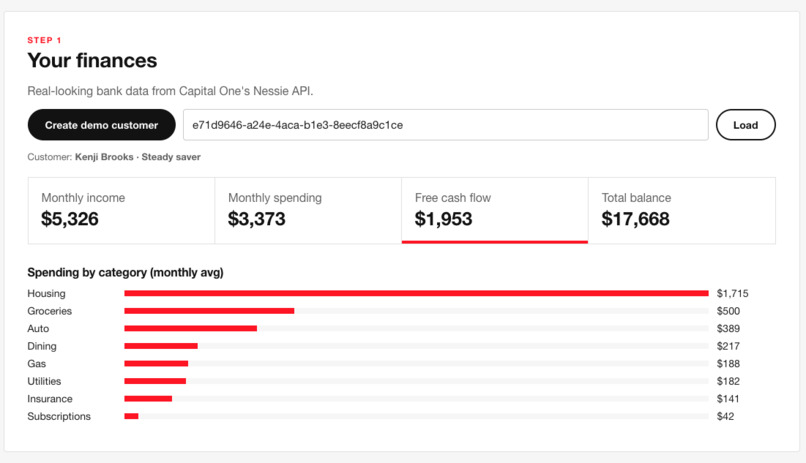The width and height of the screenshot is (806, 463).
Task: Click the Utilities spending bar
Action: click(155, 381)
